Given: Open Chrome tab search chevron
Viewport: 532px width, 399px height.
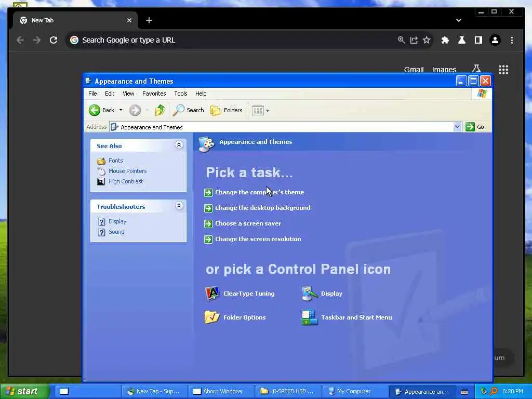Looking at the screenshot, I should pyautogui.click(x=459, y=20).
